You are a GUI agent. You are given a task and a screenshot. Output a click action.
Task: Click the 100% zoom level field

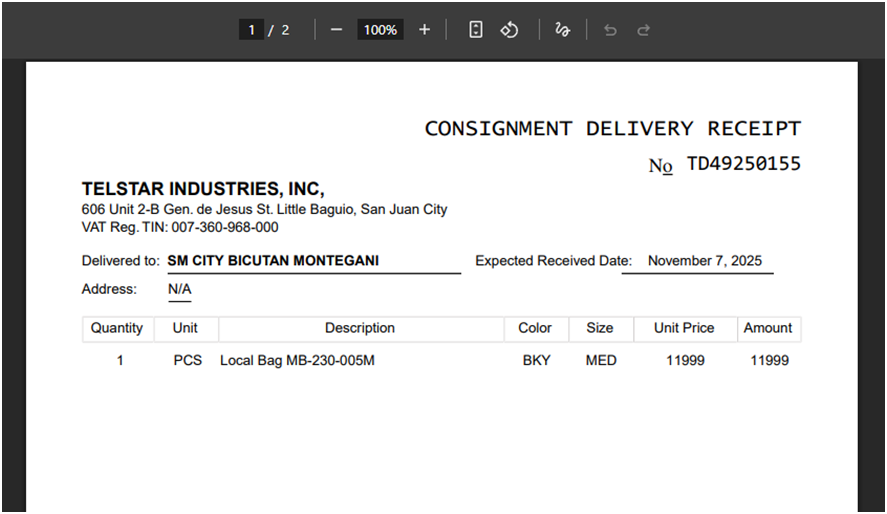380,30
